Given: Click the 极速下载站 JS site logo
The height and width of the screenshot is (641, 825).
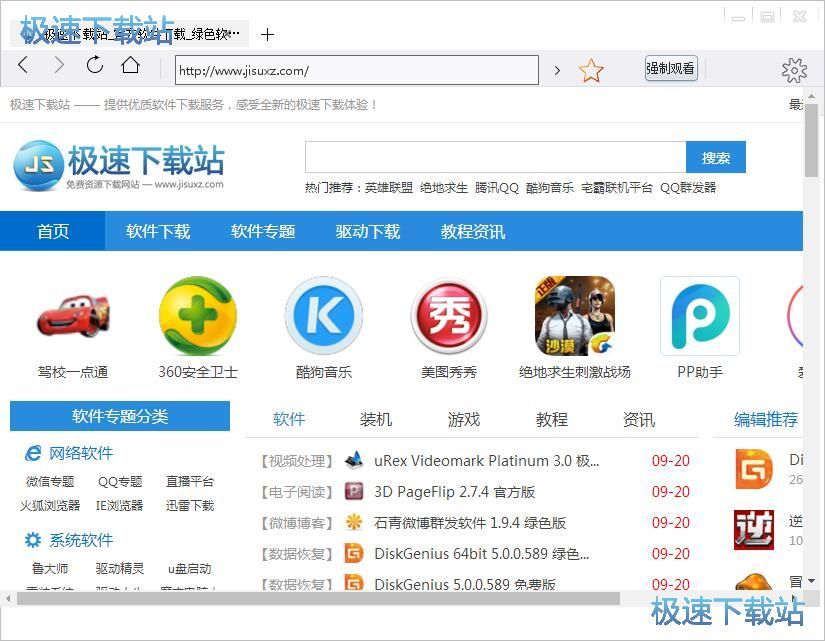Looking at the screenshot, I should coord(119,165).
